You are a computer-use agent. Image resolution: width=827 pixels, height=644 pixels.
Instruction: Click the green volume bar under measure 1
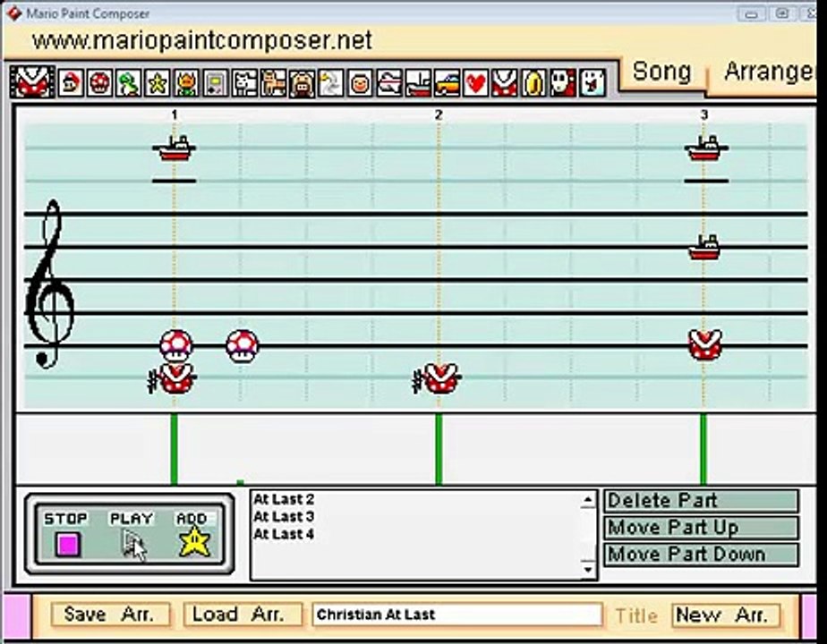tap(174, 449)
